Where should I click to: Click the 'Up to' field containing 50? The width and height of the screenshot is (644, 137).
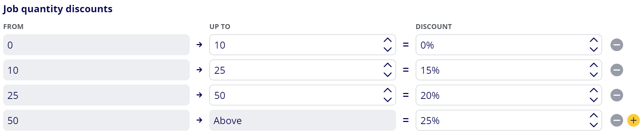(302, 95)
